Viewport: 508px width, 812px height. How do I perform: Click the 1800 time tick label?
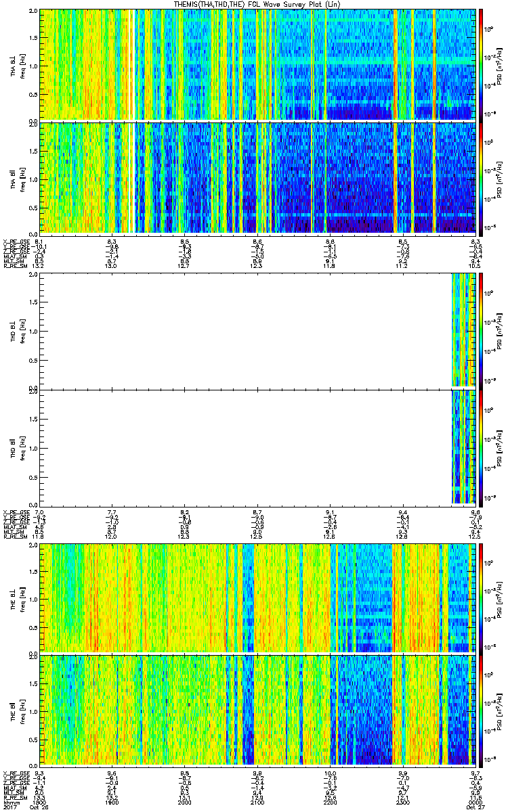tap(39, 801)
